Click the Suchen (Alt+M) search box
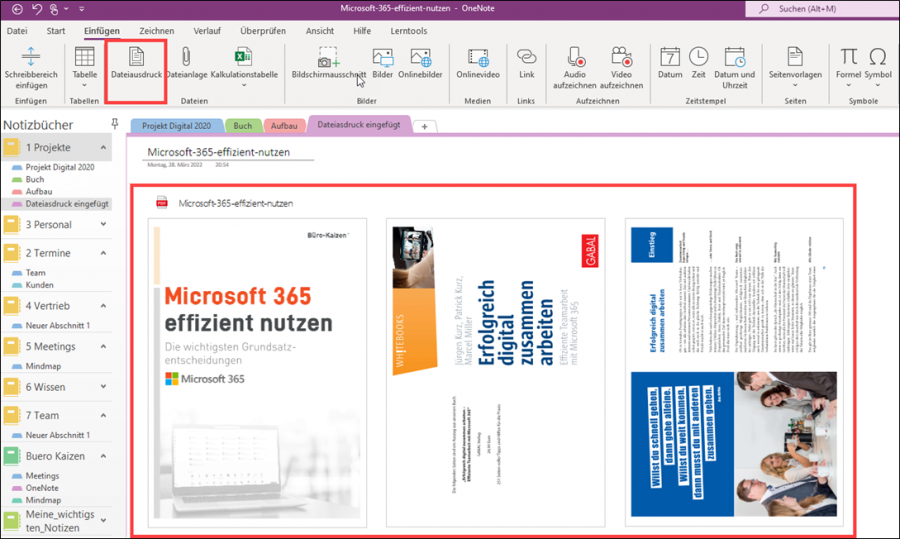 823,9
